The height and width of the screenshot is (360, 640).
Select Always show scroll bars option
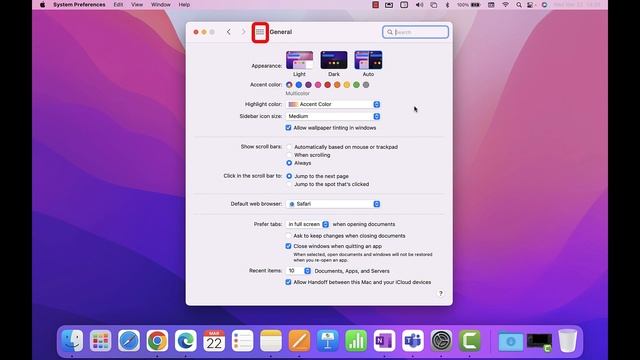pyautogui.click(x=289, y=163)
